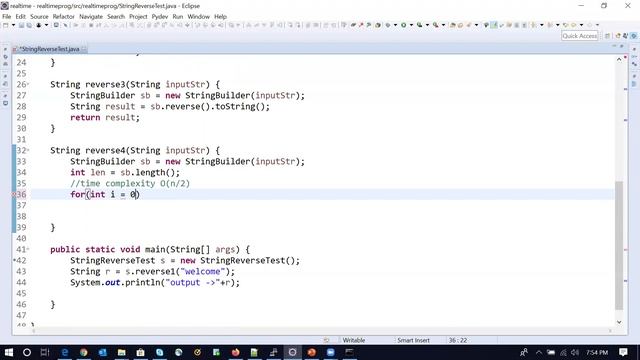Screen dimensions: 640x360
Task: Click the red error indicator atop overview ruler
Action: (x=625, y=58)
